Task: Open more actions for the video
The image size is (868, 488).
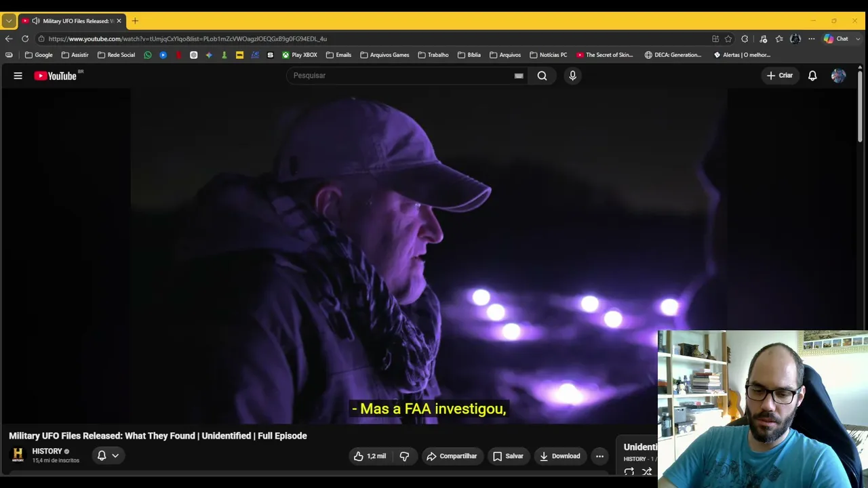Action: point(599,456)
